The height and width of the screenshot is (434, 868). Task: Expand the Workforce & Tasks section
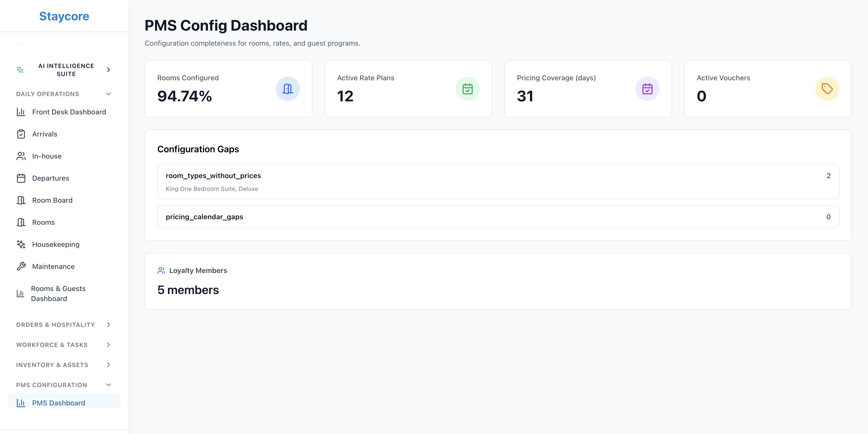pos(108,345)
